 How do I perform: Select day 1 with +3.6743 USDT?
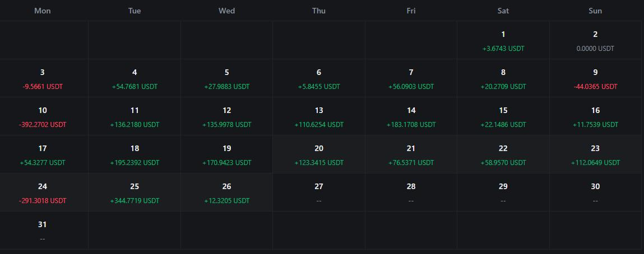click(x=503, y=40)
